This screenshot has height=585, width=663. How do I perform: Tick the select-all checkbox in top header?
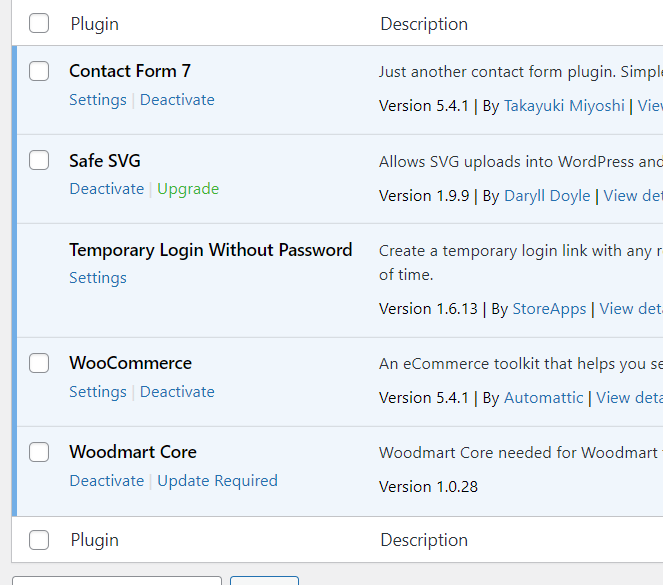[39, 23]
